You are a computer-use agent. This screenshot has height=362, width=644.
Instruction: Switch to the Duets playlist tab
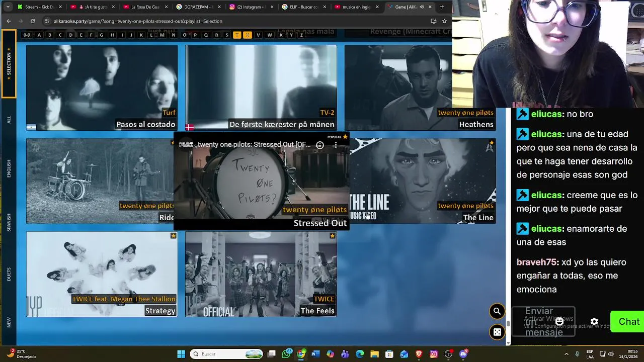coord(9,274)
